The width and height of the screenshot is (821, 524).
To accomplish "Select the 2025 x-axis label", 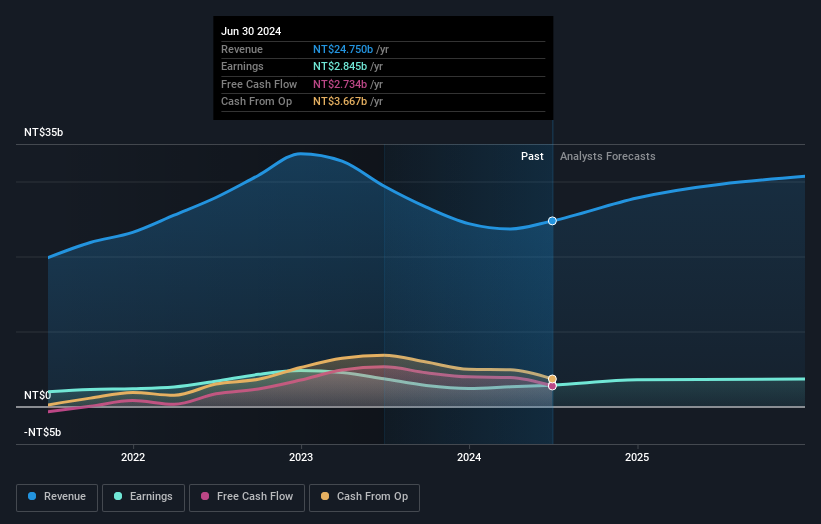I will tap(637, 457).
